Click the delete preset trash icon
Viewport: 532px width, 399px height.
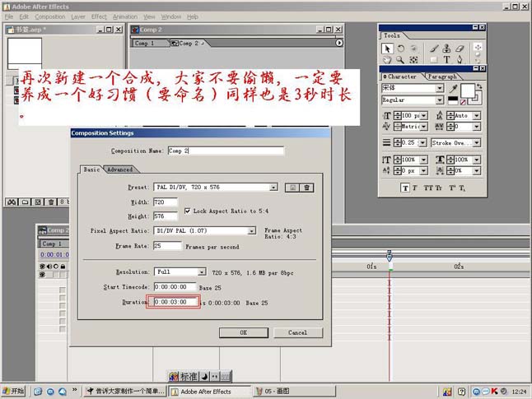tap(306, 188)
